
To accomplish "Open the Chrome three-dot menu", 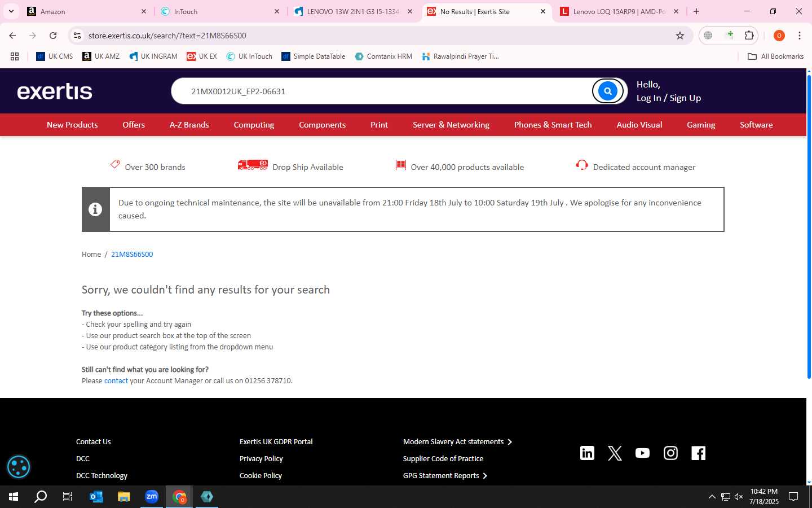I will 800,36.
